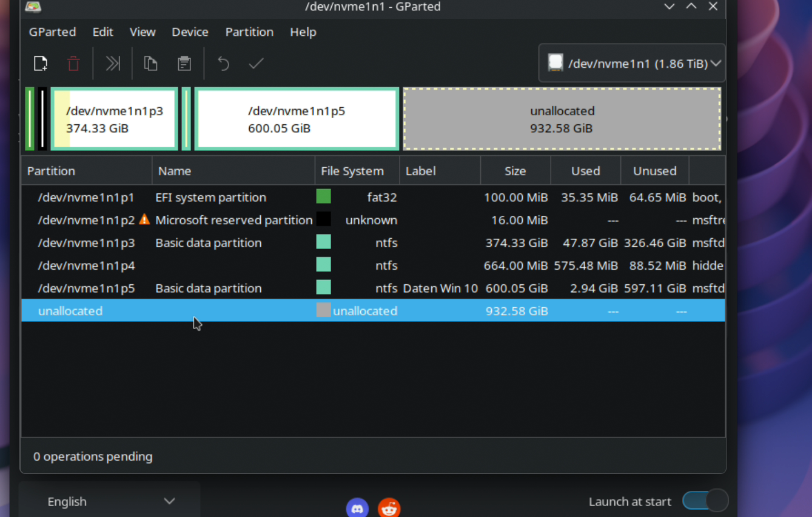Click the Name column header
The height and width of the screenshot is (517, 812).
pos(233,171)
